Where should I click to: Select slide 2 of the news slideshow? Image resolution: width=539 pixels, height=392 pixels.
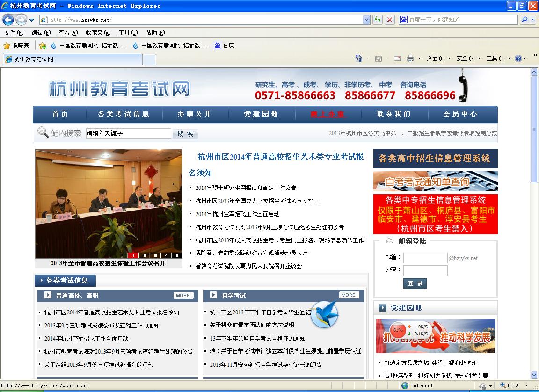(x=144, y=255)
